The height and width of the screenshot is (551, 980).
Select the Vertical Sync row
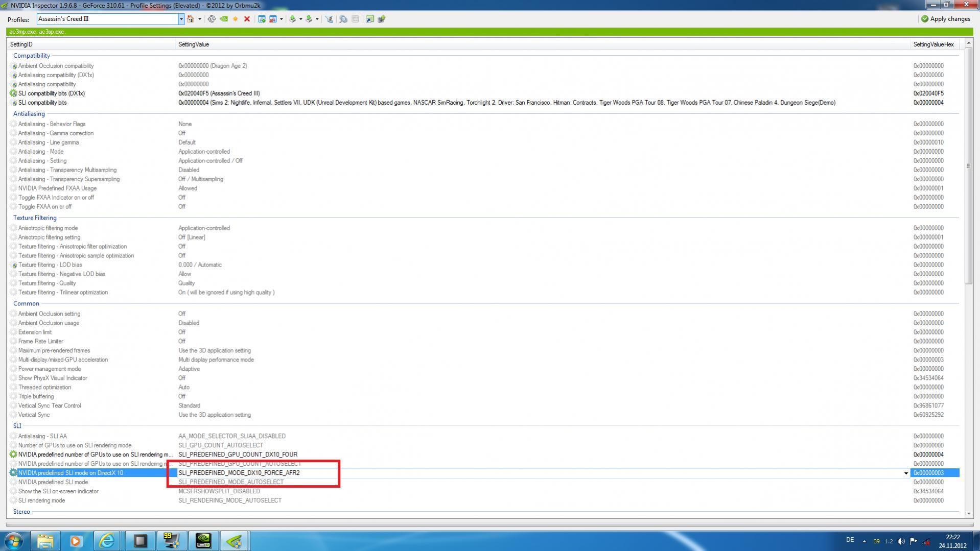pos(483,415)
